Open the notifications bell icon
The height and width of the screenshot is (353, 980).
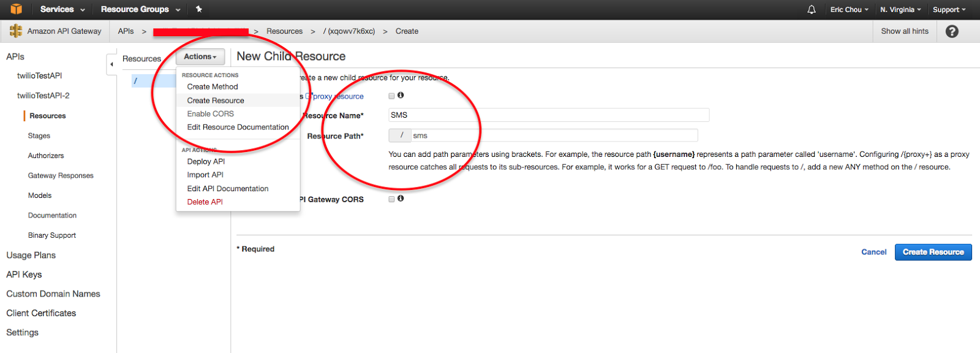(x=812, y=10)
